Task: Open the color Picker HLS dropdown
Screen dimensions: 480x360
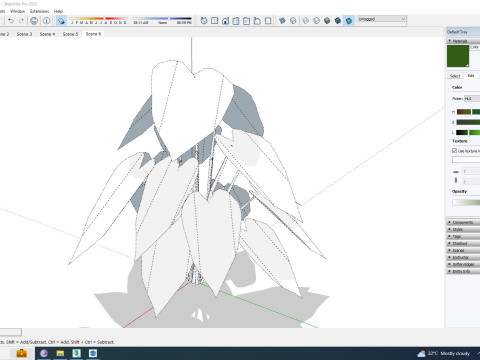Action: coord(472,99)
